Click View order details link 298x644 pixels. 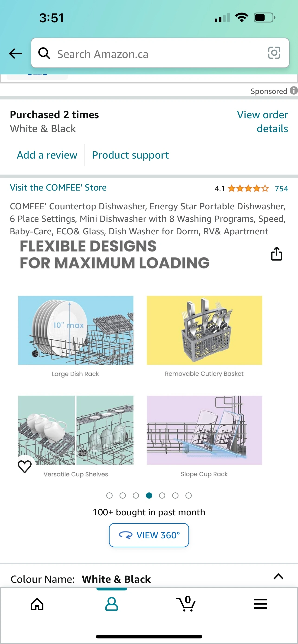tap(262, 121)
